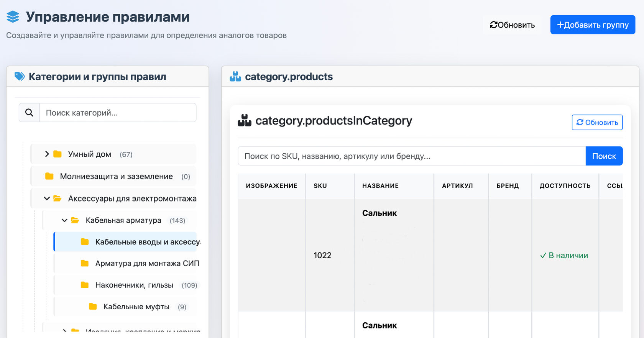Click the boxes icon beside category.products heading
This screenshot has width=644, height=338.
click(235, 77)
